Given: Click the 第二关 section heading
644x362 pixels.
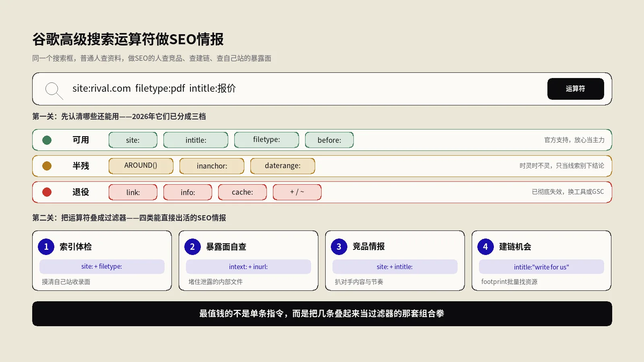Looking at the screenshot, I should coord(129,218).
